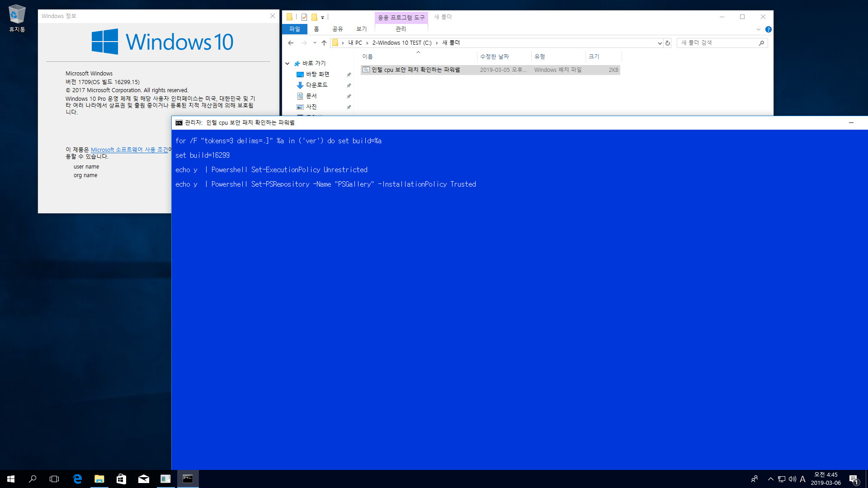
Task: Show hidden system tray icons
Action: click(770, 479)
